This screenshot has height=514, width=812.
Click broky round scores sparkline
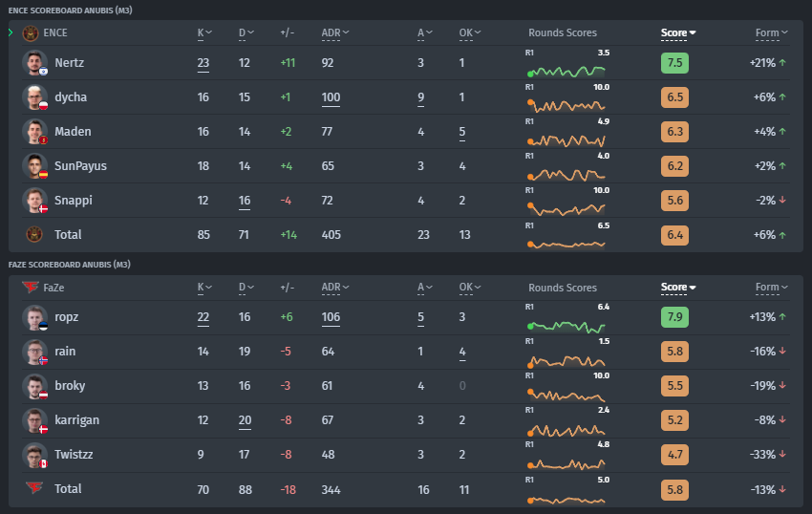coord(566,396)
